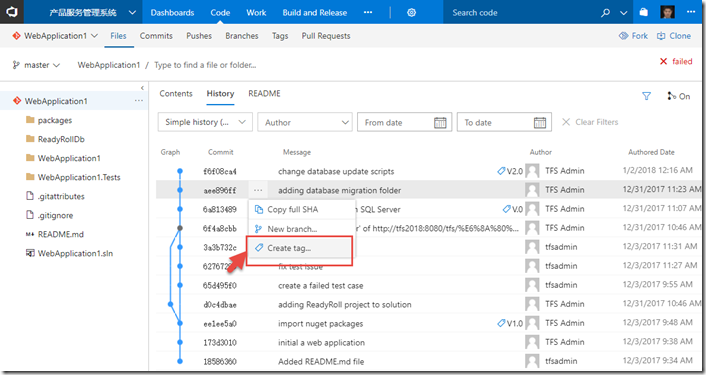Click the Clear Filters button

tap(590, 122)
